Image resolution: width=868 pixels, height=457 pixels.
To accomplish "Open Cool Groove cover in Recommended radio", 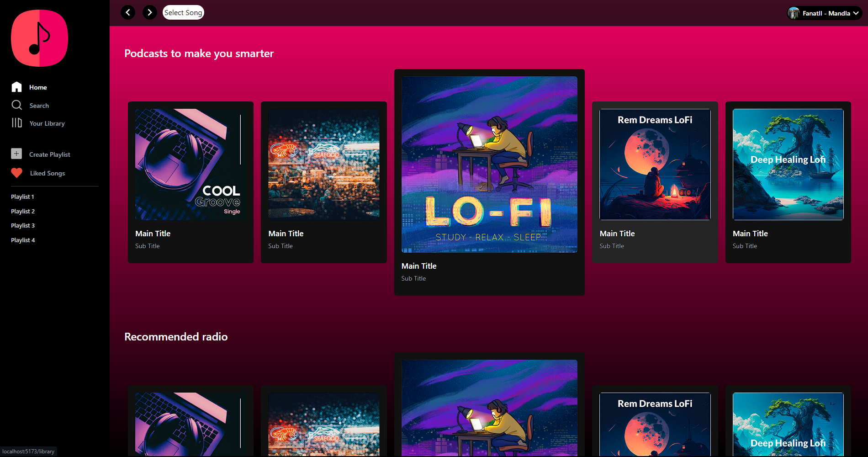I will pos(191,424).
